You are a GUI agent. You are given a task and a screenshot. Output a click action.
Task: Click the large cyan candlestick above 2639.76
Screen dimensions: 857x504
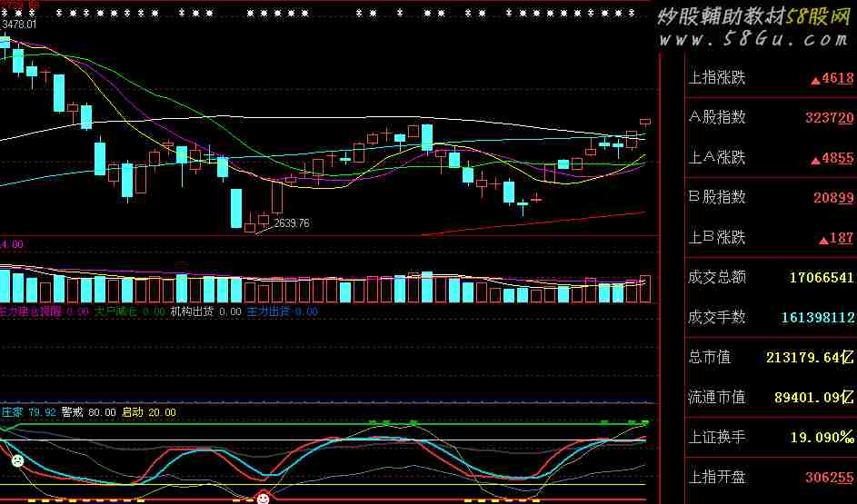pos(236,208)
